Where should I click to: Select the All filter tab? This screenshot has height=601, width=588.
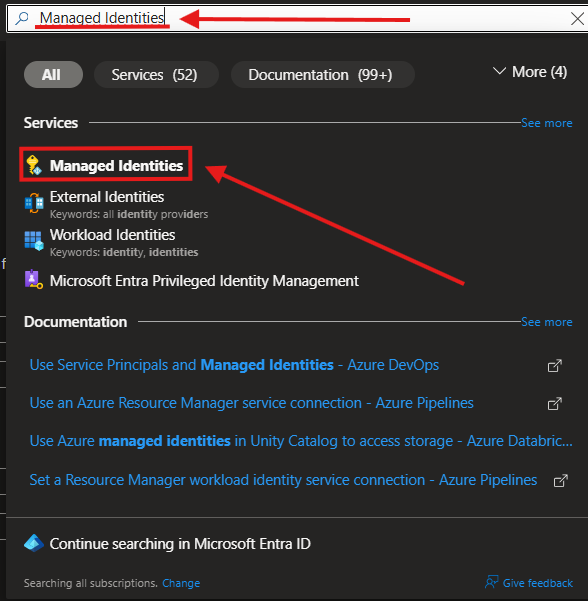[x=53, y=74]
